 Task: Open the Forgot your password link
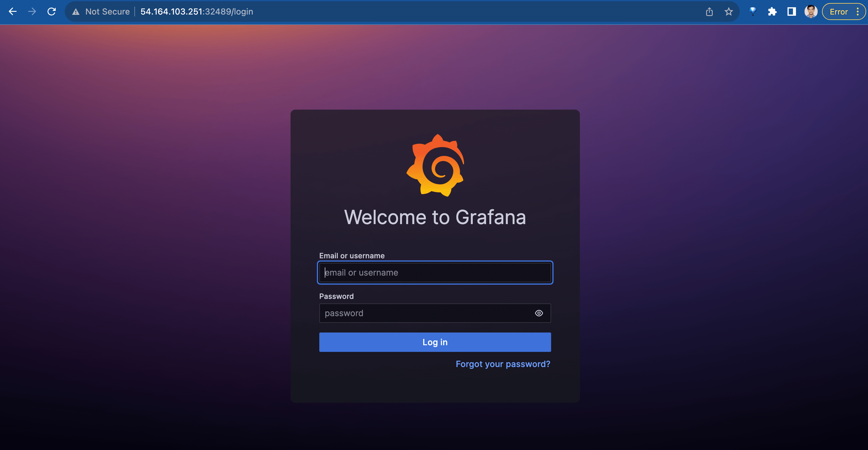(502, 364)
